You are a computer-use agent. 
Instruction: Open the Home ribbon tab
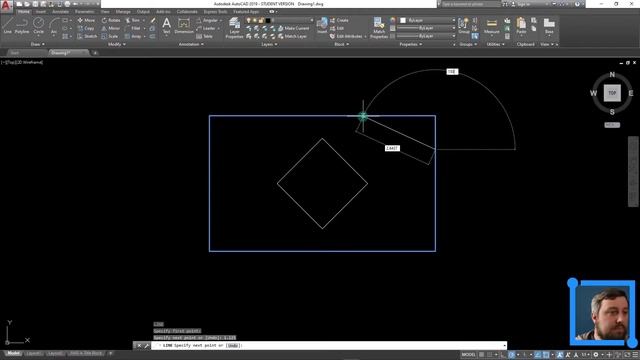pyautogui.click(x=24, y=12)
